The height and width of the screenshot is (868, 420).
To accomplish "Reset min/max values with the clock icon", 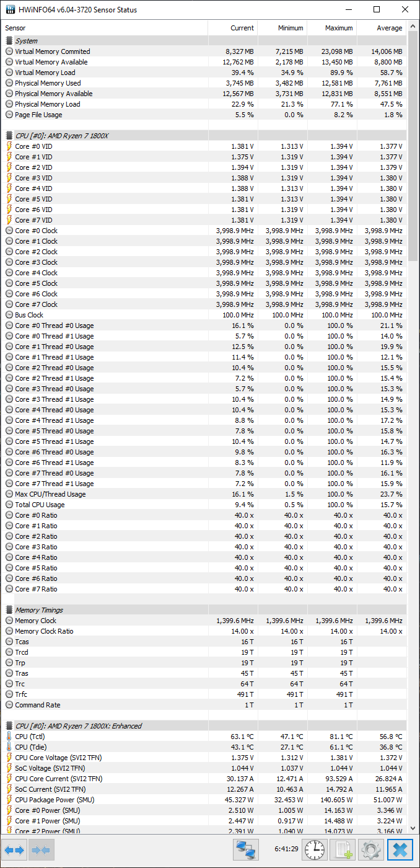I will click(x=315, y=850).
